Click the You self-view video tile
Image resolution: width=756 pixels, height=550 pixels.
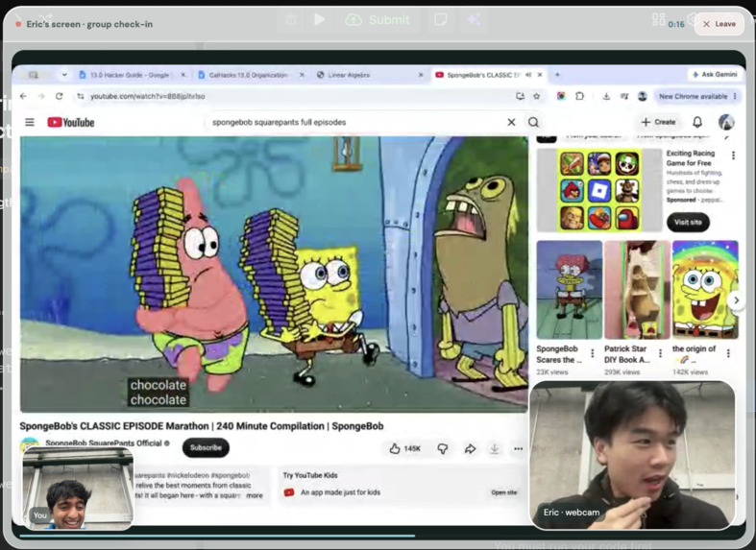(78, 489)
